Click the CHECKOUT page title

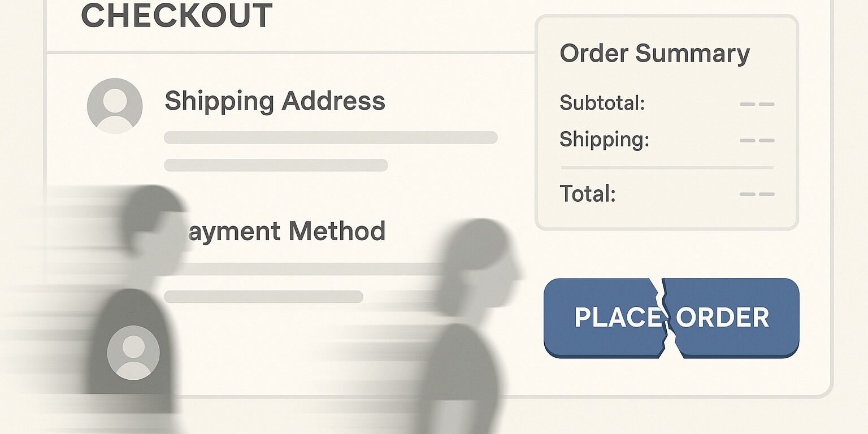coord(177,15)
